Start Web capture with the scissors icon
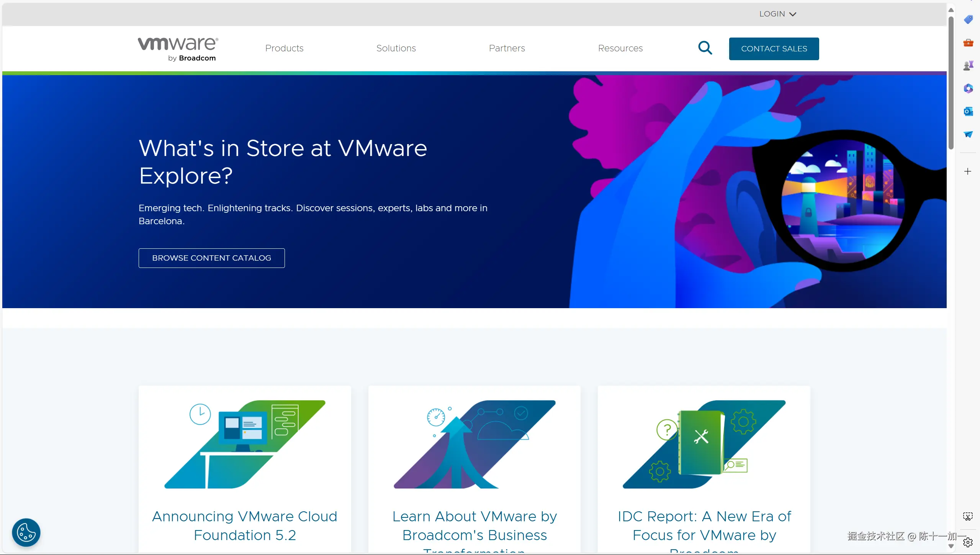Image resolution: width=980 pixels, height=555 pixels. tap(969, 516)
